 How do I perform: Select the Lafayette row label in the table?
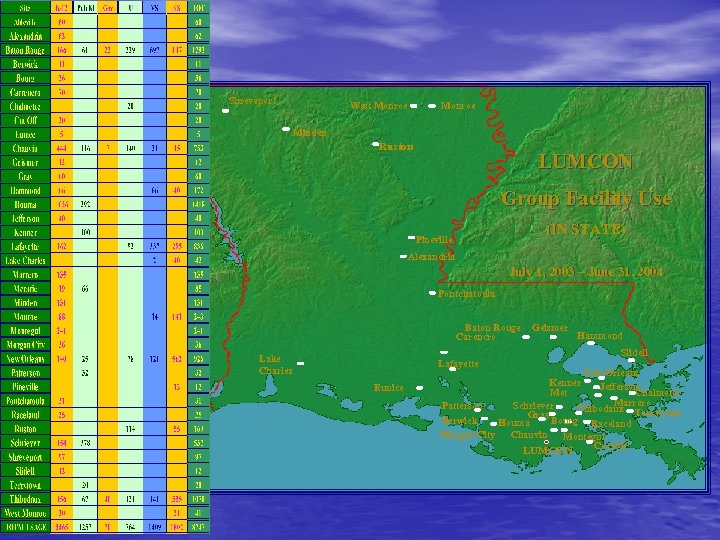25,247
